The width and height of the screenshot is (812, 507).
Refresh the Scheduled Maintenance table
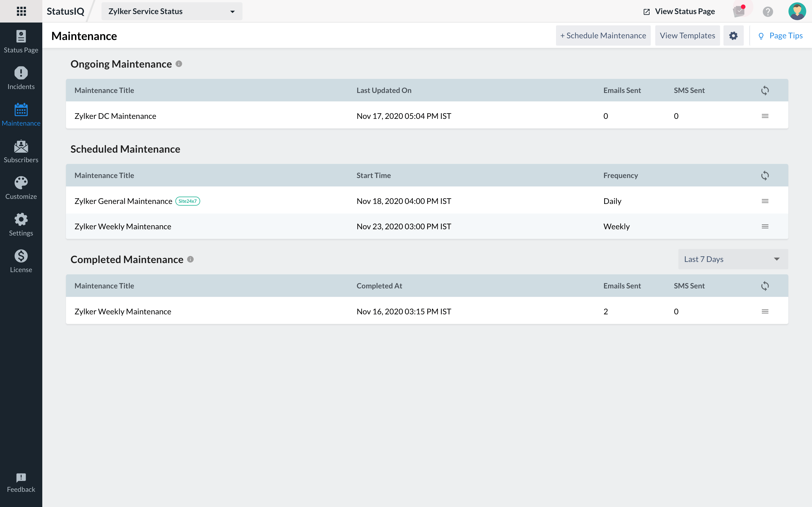tap(765, 175)
